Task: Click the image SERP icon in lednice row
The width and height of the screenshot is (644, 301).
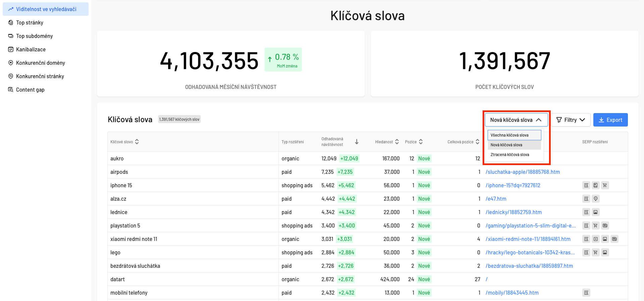Action: [595, 212]
